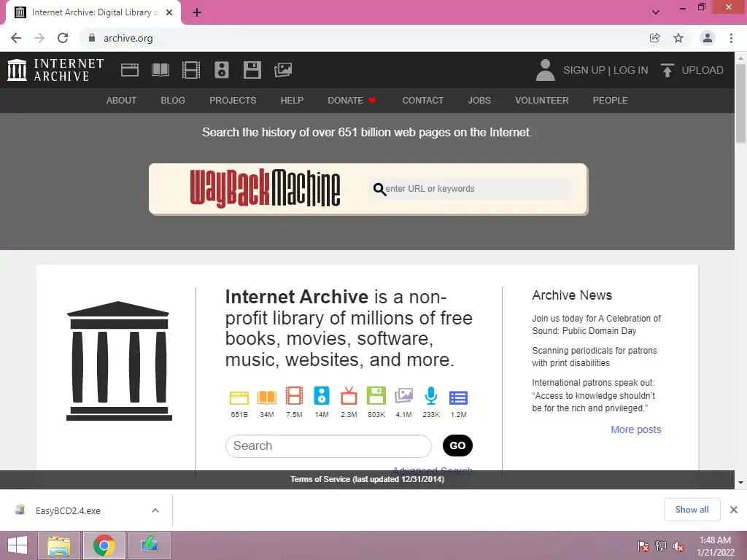The width and height of the screenshot is (747, 560).
Task: Click the yellow web icon labeled 651B
Action: coord(239,397)
